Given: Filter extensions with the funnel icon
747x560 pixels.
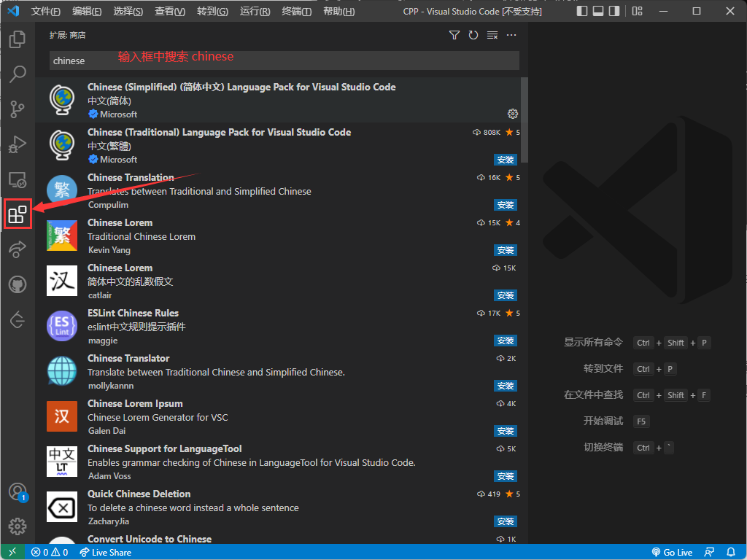Looking at the screenshot, I should point(454,35).
